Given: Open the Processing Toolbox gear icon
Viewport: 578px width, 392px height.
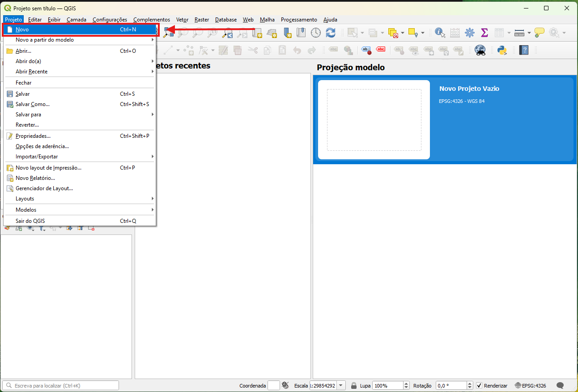Looking at the screenshot, I should (470, 32).
